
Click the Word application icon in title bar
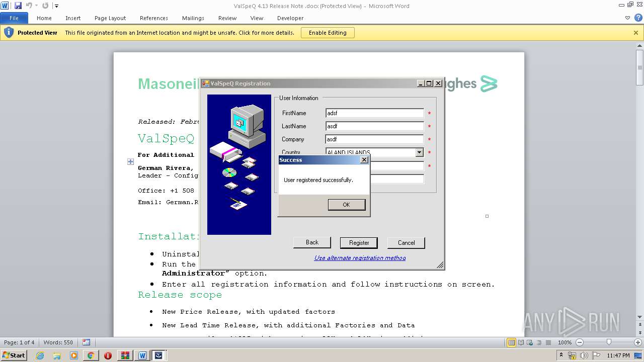5,6
